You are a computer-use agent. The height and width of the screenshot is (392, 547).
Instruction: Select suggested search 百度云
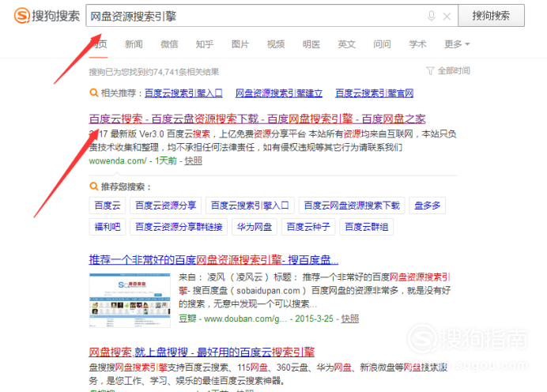pos(108,205)
